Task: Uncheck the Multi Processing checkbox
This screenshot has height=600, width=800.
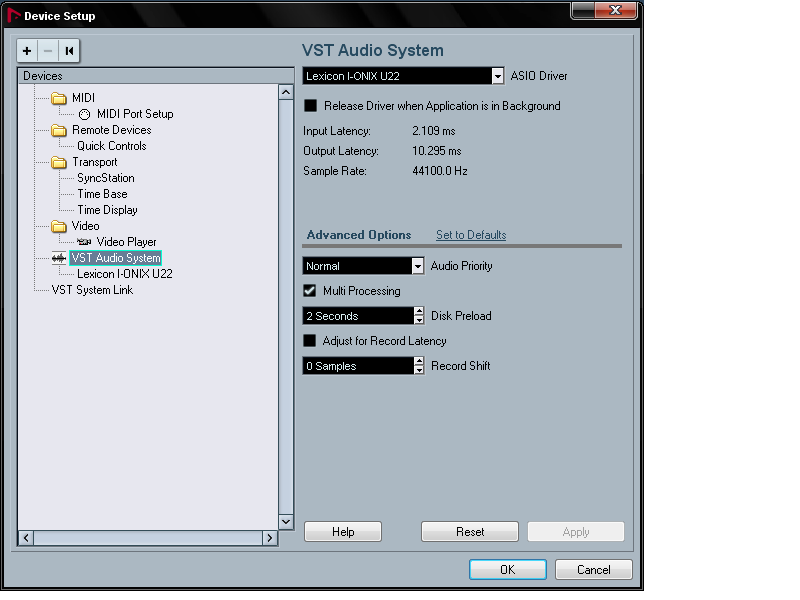Action: pyautogui.click(x=310, y=291)
